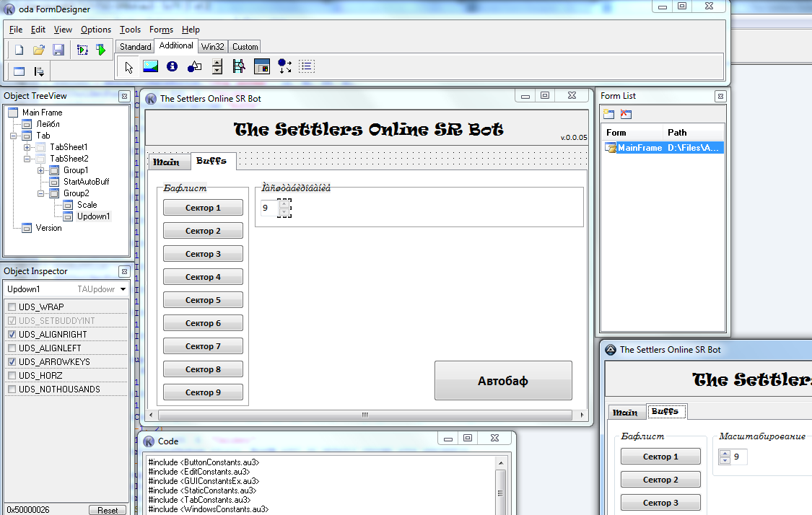
Task: Uncheck the UDS_ARROWKEYS checkbox
Action: 12,362
